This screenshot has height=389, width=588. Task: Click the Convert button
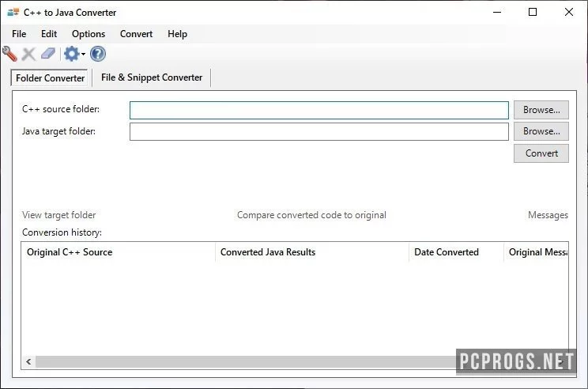[x=541, y=153]
